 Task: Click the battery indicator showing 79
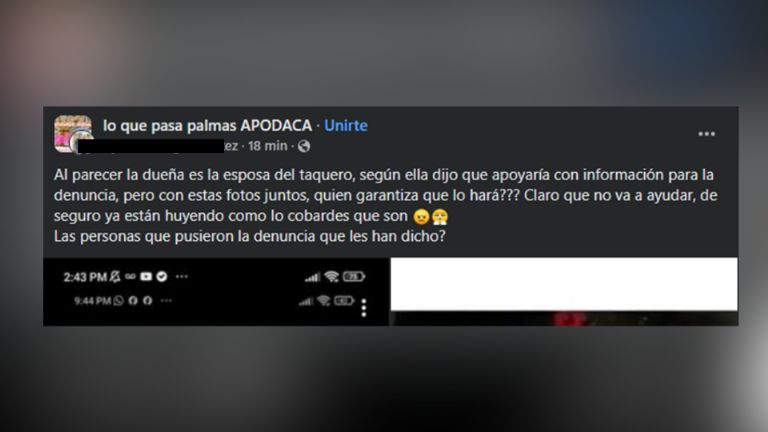click(x=354, y=277)
